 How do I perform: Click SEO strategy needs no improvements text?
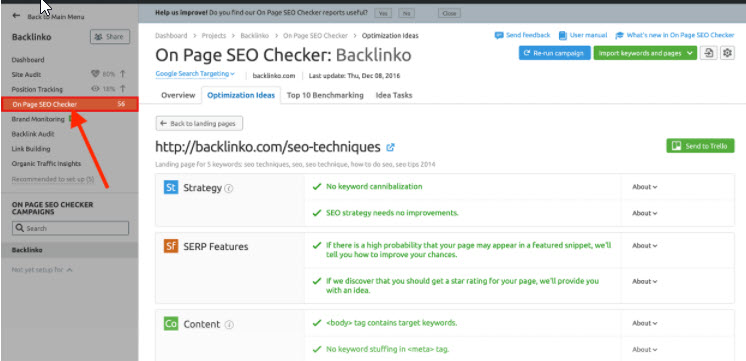[x=392, y=213]
